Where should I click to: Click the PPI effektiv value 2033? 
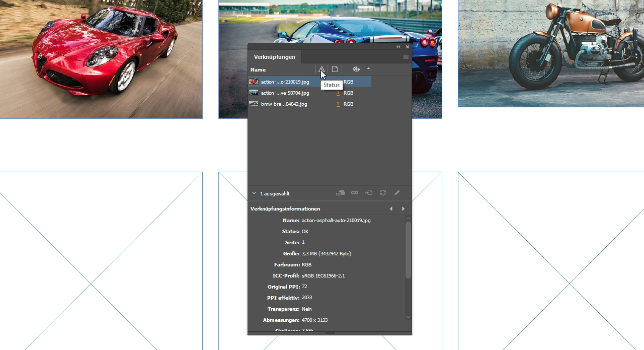click(307, 298)
